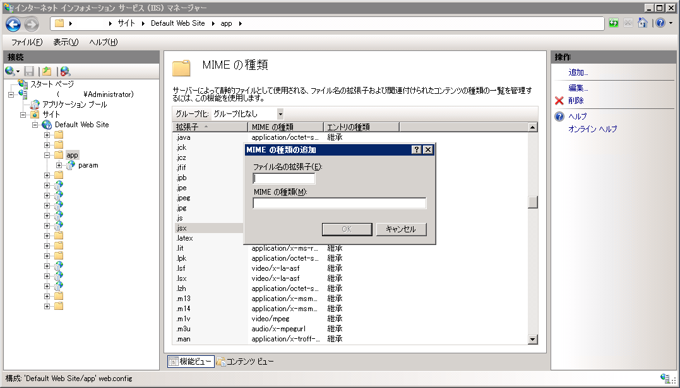680x388 pixels.
Task: Select the .java row
Action: pos(350,137)
